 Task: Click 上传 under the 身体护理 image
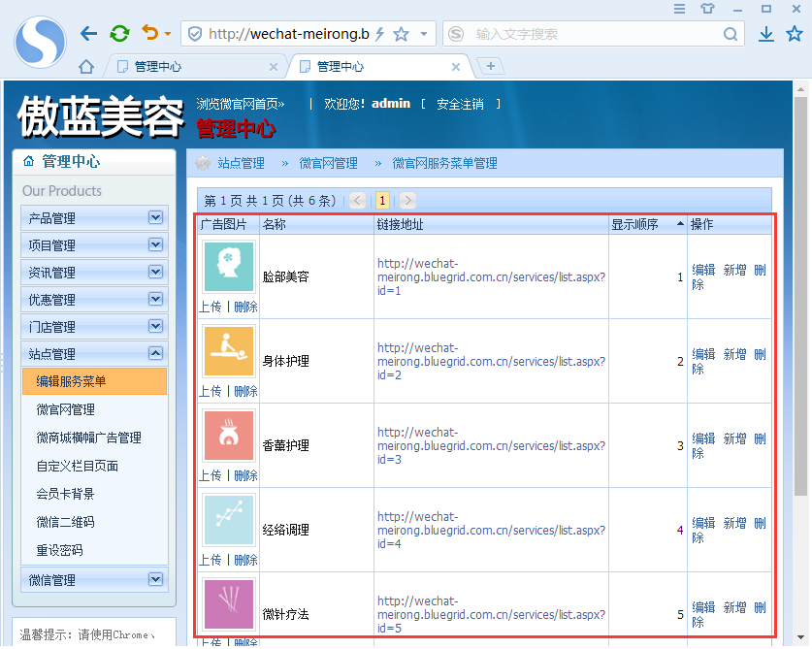pyautogui.click(x=210, y=390)
